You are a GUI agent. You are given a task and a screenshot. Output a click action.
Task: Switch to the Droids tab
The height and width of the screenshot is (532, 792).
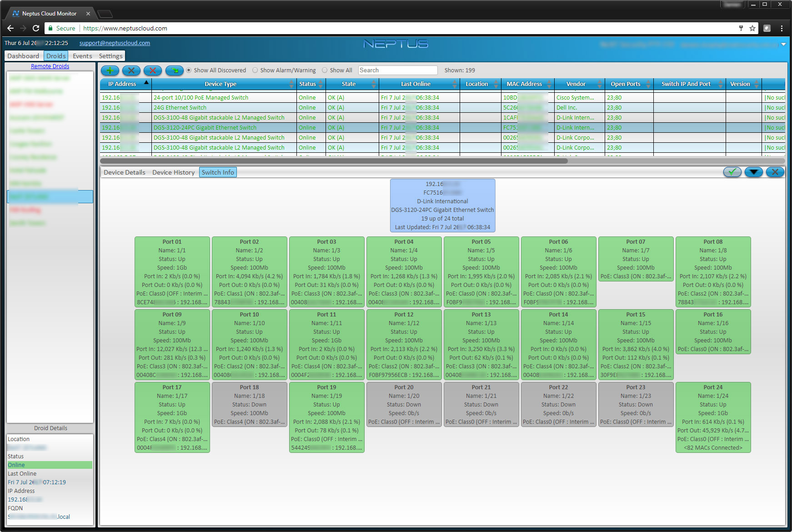click(56, 56)
